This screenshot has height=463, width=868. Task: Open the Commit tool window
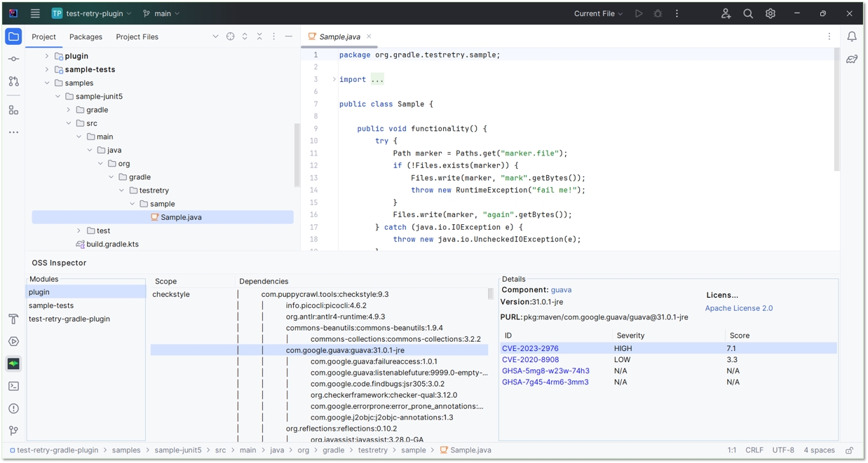click(13, 59)
